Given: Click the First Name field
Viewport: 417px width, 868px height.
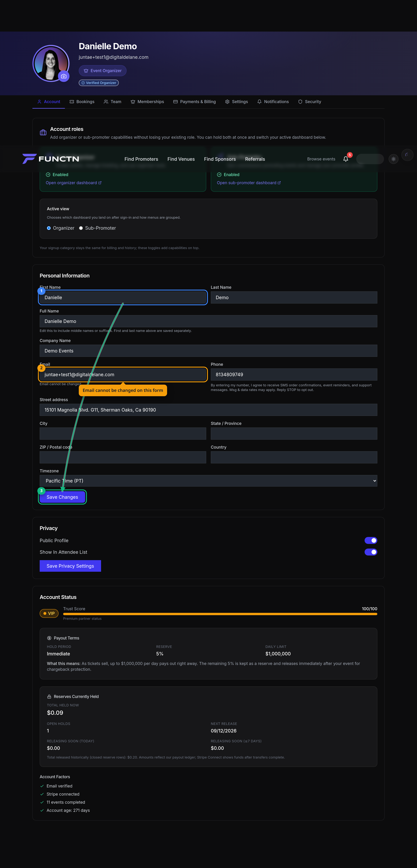Looking at the screenshot, I should tap(123, 298).
